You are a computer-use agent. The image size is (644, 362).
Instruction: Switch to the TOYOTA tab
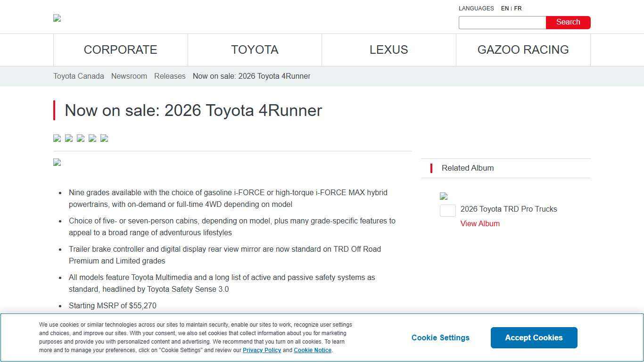(255, 49)
